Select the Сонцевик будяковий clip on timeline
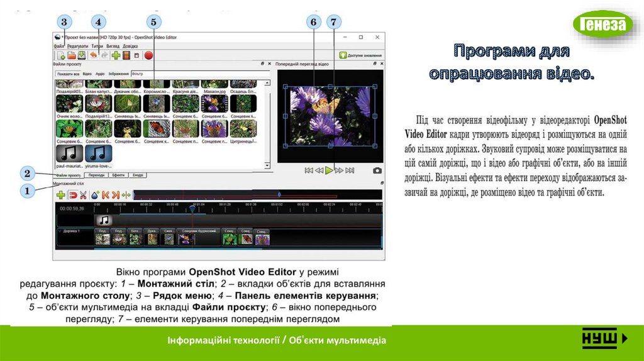This screenshot has height=361, width=644. click(199, 237)
